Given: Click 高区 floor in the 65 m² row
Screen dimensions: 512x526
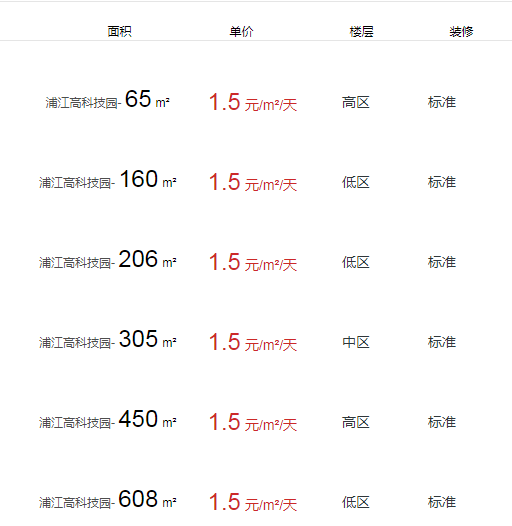Looking at the screenshot, I should 356,102.
